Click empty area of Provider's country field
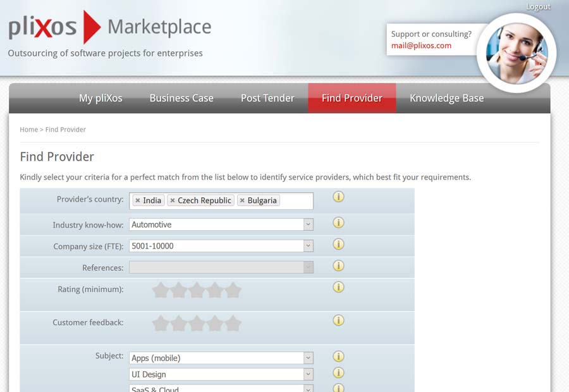The image size is (569, 392). pyautogui.click(x=296, y=200)
